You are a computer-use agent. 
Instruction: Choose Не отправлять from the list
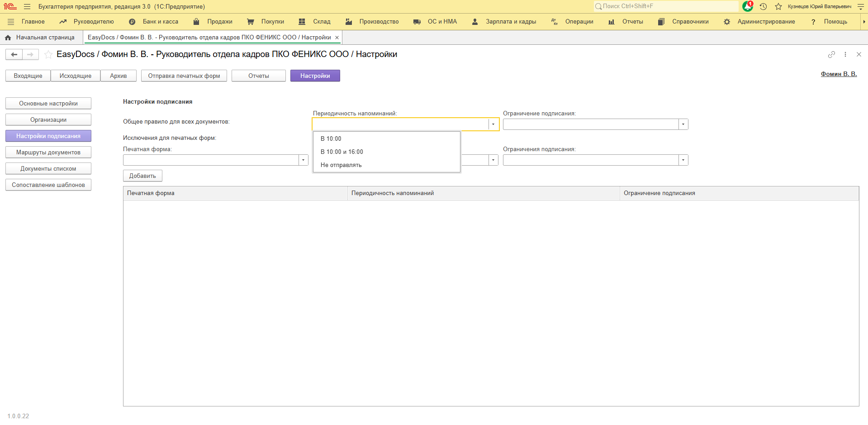(x=341, y=165)
